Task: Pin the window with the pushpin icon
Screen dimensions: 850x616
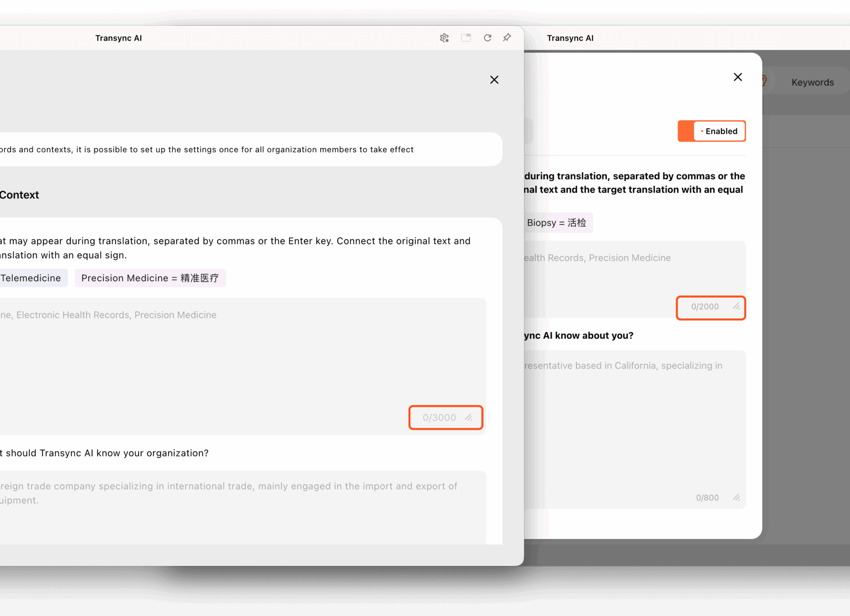Action: (507, 38)
